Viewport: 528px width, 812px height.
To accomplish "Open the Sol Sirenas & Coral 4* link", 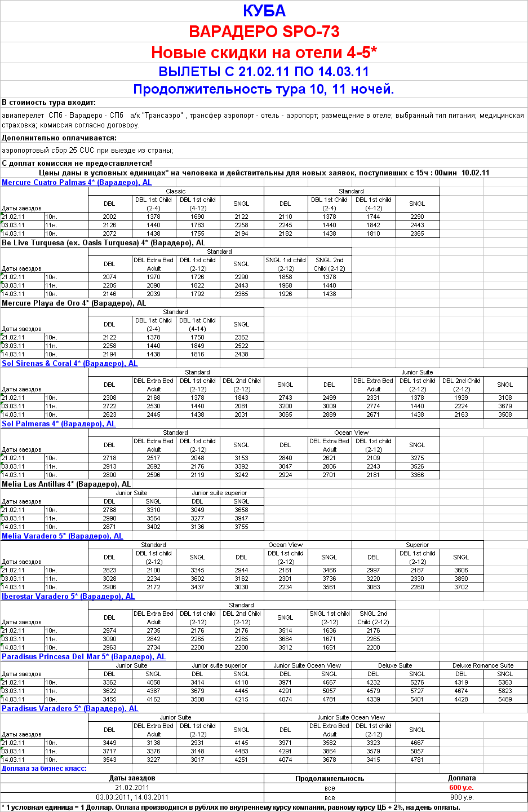I will [69, 364].
